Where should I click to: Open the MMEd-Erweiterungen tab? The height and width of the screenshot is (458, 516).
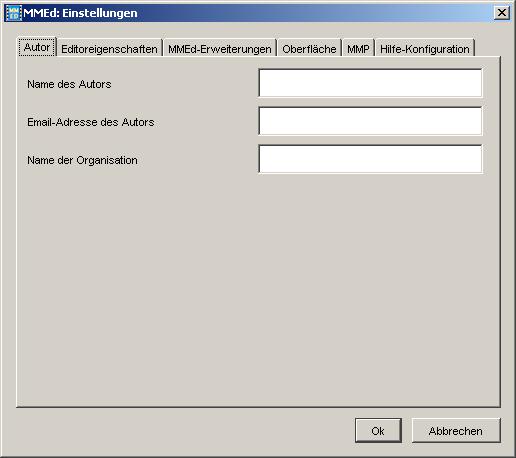tap(220, 49)
